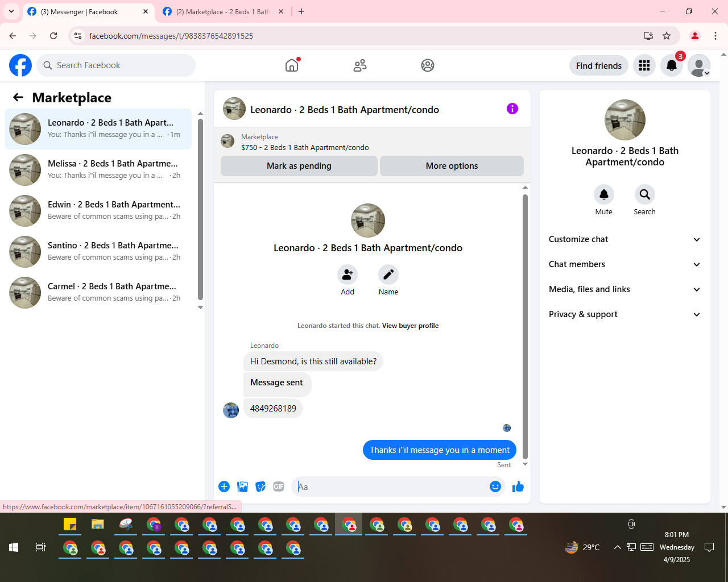Screen dimensions: 728x582
Task: Add people using the Add icon
Action: [x=348, y=275]
